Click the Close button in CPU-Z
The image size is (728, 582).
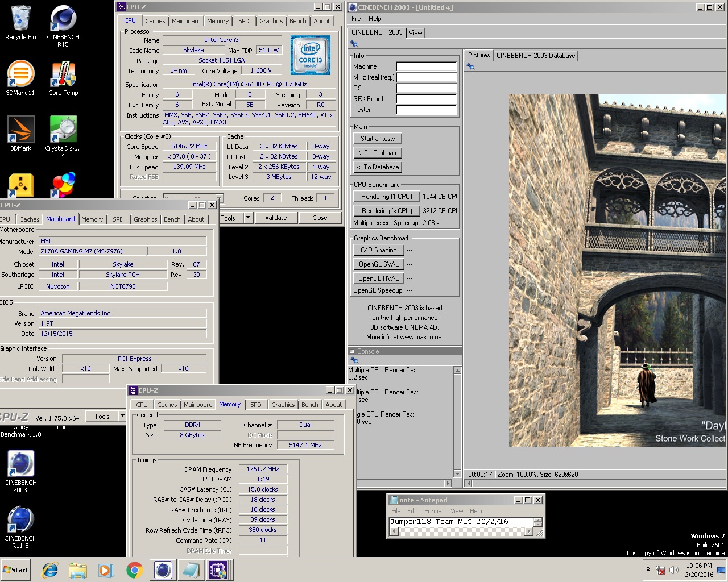click(x=320, y=218)
